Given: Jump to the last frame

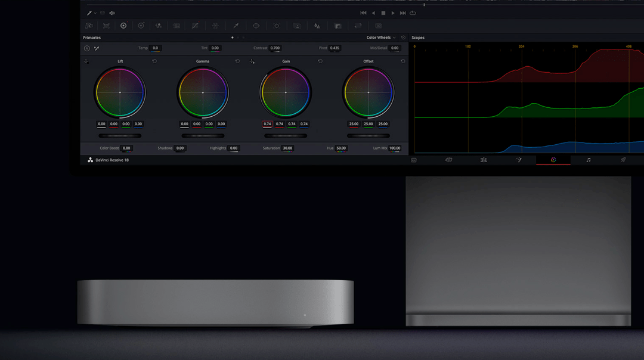Looking at the screenshot, I should [403, 13].
